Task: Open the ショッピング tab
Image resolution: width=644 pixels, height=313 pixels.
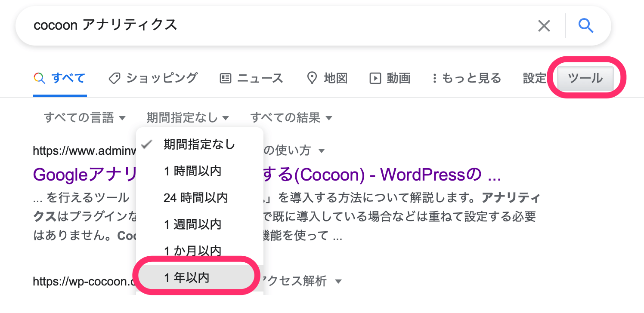Action: pos(153,78)
